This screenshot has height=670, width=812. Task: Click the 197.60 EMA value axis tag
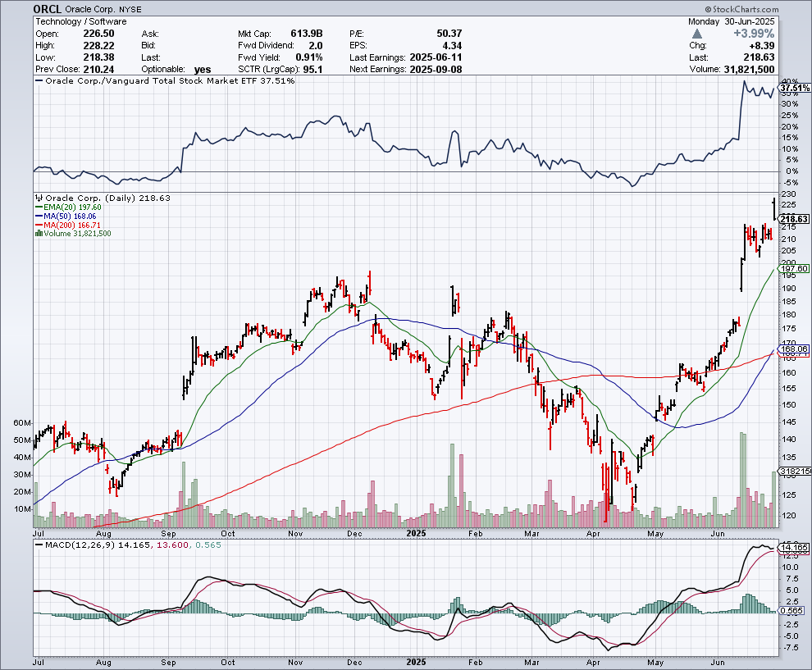pos(795,268)
